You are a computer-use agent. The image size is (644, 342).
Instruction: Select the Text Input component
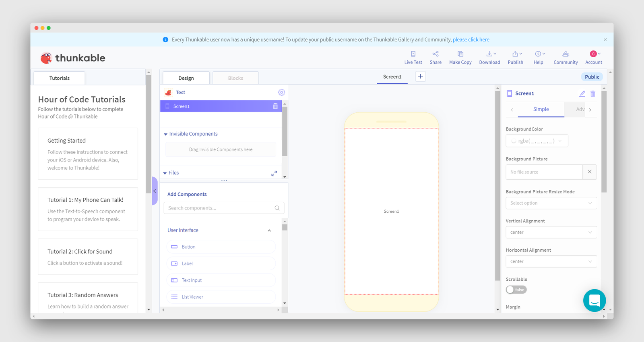221,280
